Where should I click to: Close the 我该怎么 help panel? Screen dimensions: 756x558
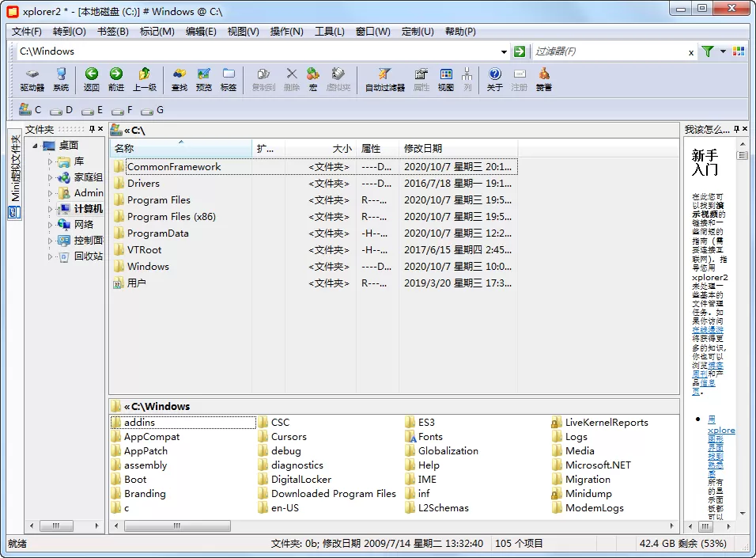(745, 129)
